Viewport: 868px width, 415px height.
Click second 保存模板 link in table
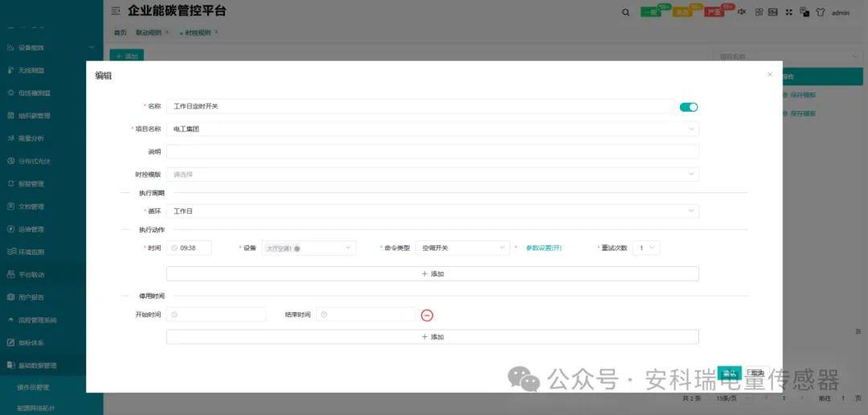click(803, 113)
